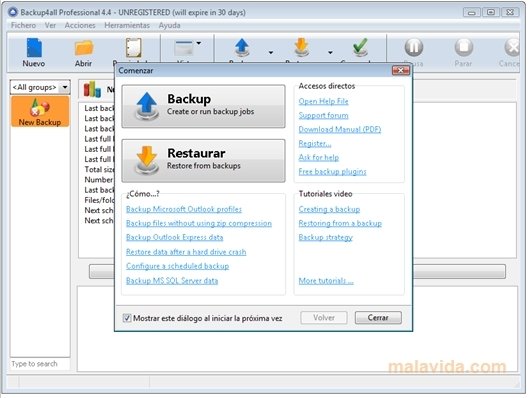Viewport: 529px width, 398px height.
Task: Click the More tutorials... link
Action: tap(326, 281)
